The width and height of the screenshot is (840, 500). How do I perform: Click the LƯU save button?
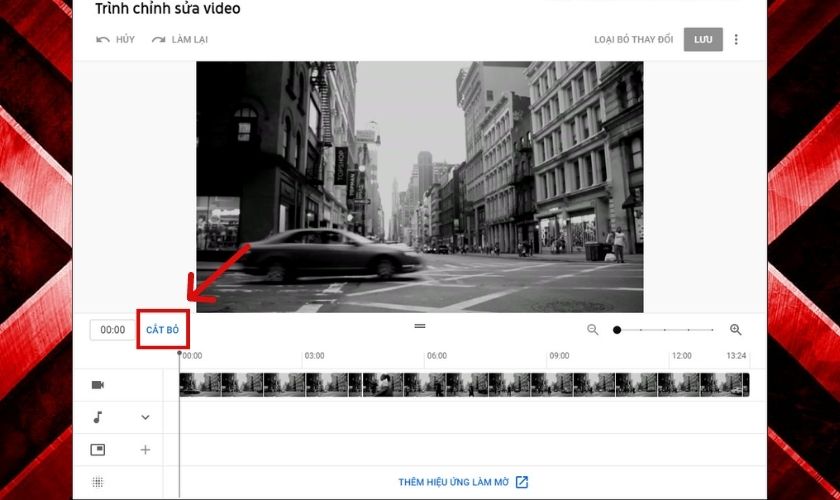coord(703,39)
